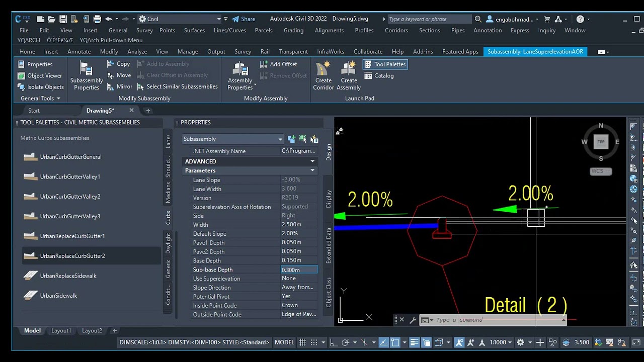Viewport: 644px width, 362px height.
Task: Launch Create Assembly tool
Action: [349, 76]
